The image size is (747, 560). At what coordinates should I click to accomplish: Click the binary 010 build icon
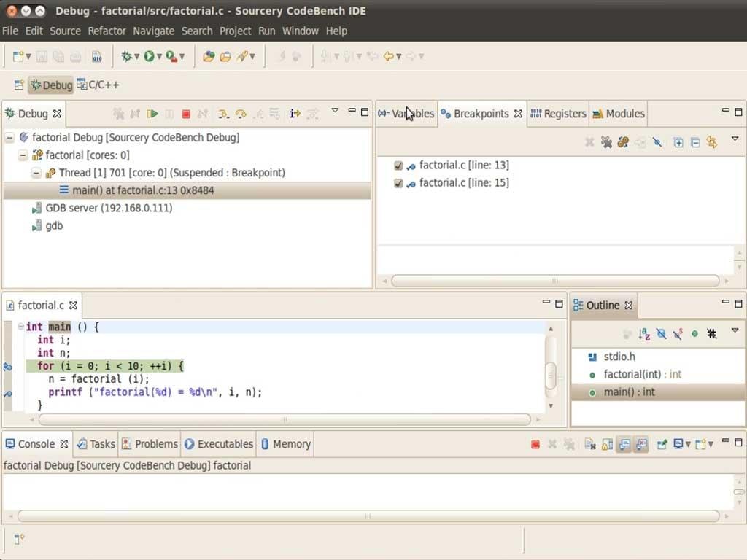click(97, 57)
